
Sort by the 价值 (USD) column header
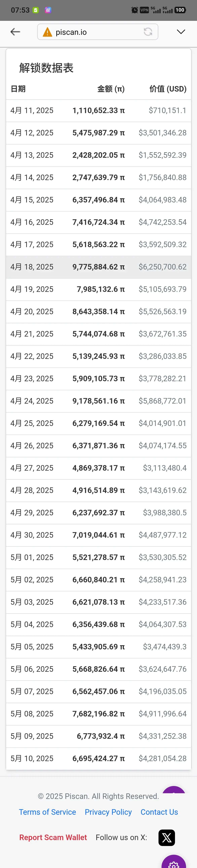tap(168, 89)
